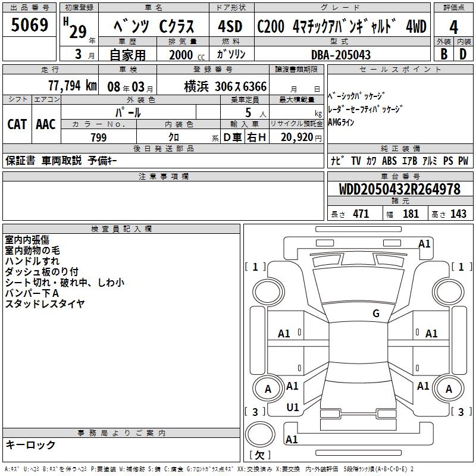Click inspector note 室内動物の毛
Image resolution: width=476 pixels, height=476 pixels.
point(33,250)
